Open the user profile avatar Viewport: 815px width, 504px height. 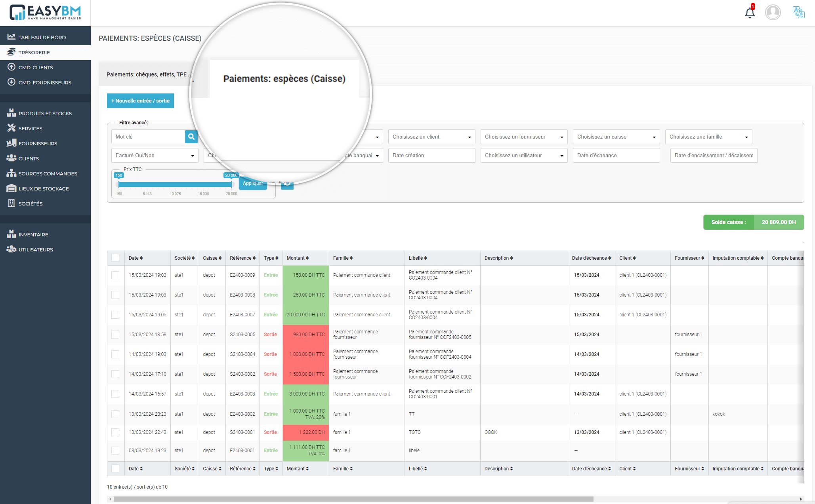(773, 12)
